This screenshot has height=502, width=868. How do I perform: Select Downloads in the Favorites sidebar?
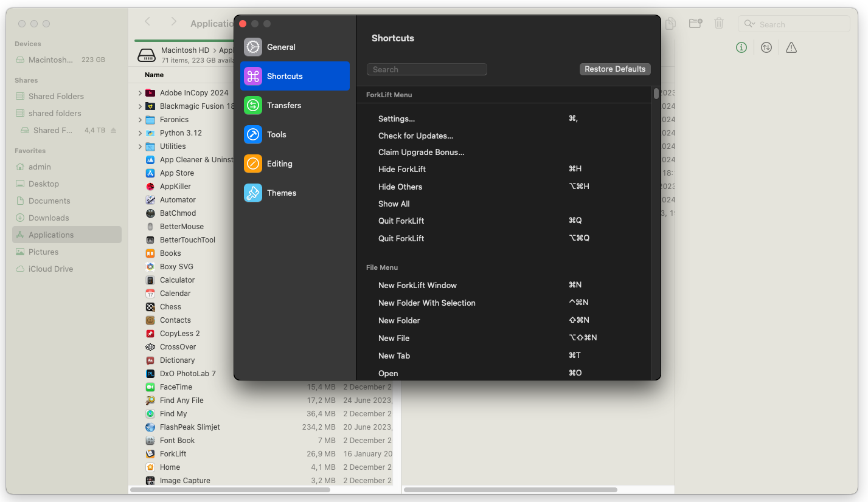click(x=49, y=218)
